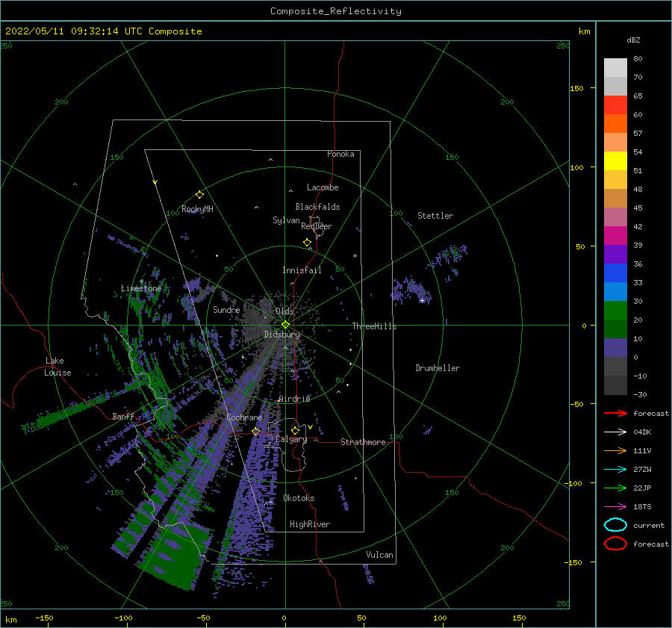Click the white asterisk marker east of Innisfail
672x628 pixels.
click(355, 256)
